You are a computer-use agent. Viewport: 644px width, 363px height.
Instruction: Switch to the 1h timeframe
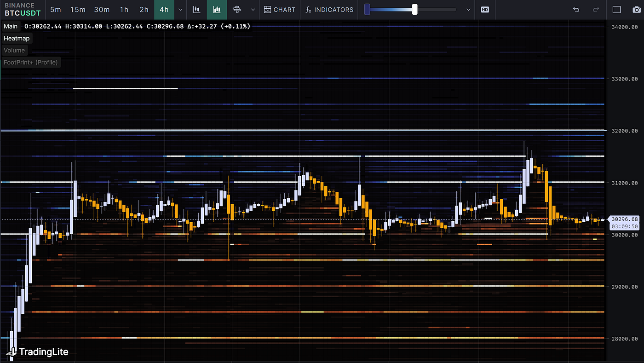point(124,10)
